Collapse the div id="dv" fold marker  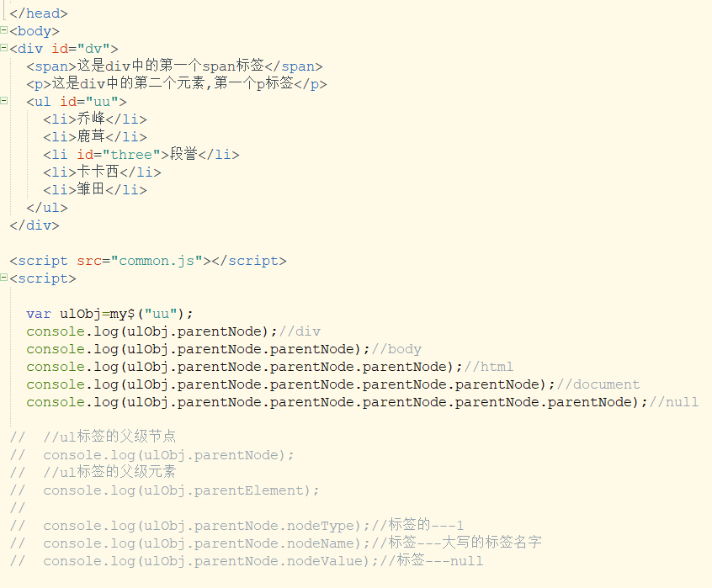3,48
